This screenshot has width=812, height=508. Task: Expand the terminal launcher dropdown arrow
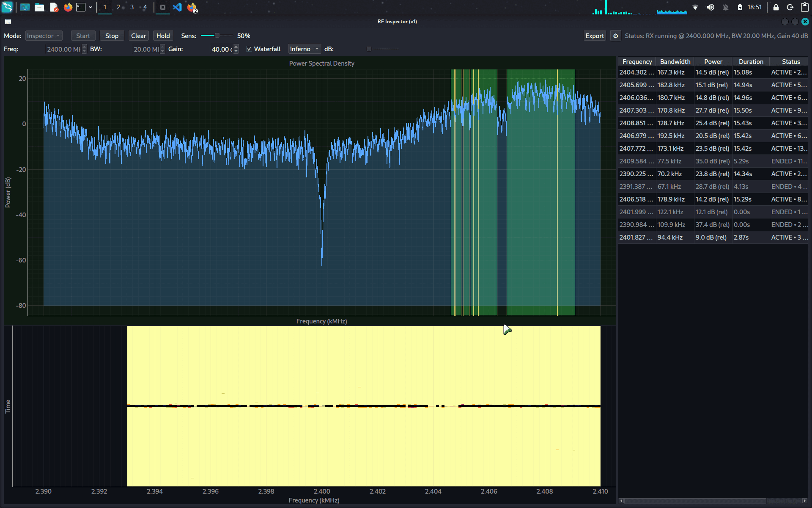pos(91,7)
